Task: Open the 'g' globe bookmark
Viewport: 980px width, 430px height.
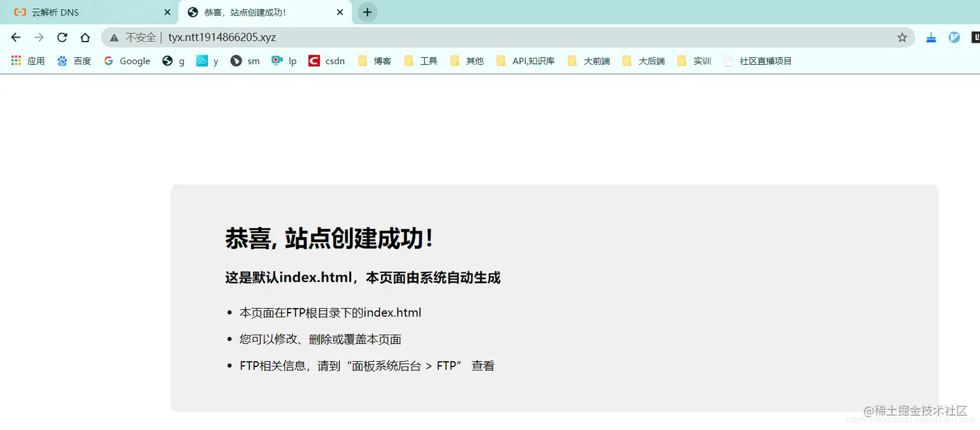Action: pos(173,61)
